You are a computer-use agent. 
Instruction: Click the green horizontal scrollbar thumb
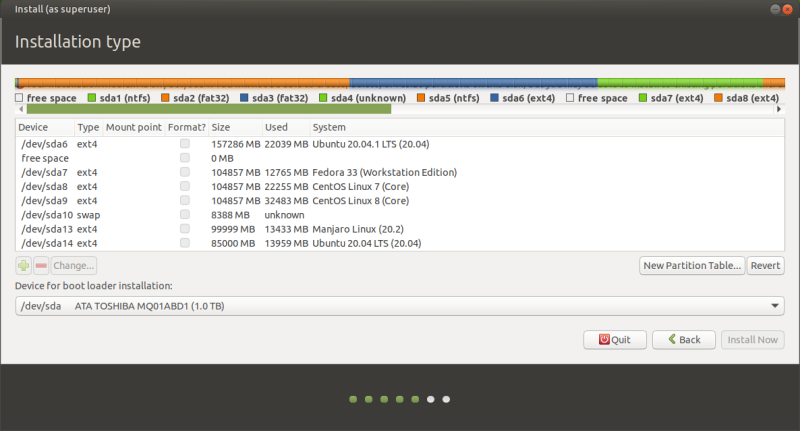209,109
